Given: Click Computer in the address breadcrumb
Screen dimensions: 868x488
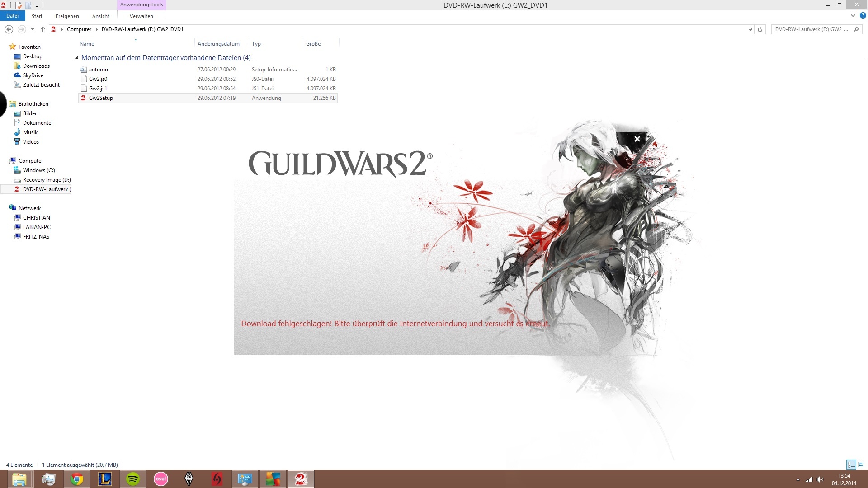Looking at the screenshot, I should tap(79, 29).
